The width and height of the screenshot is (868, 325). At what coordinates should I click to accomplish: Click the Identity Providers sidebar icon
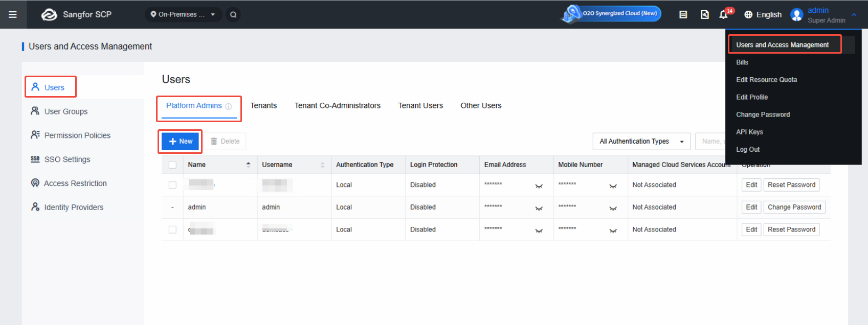35,207
